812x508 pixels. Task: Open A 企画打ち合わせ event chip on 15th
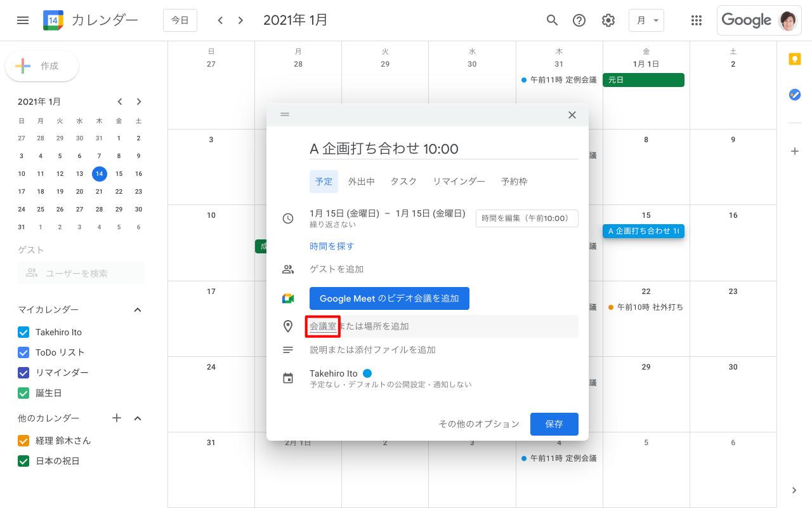pyautogui.click(x=643, y=231)
